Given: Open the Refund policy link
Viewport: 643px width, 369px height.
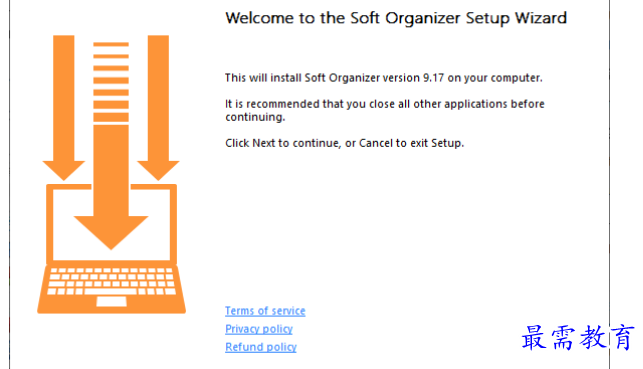Looking at the screenshot, I should 261,347.
